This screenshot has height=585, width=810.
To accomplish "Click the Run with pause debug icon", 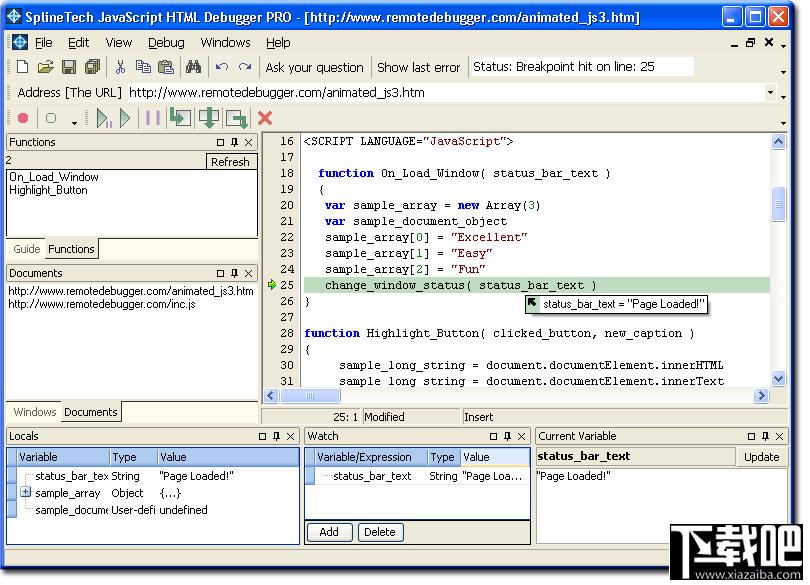I will [104, 118].
